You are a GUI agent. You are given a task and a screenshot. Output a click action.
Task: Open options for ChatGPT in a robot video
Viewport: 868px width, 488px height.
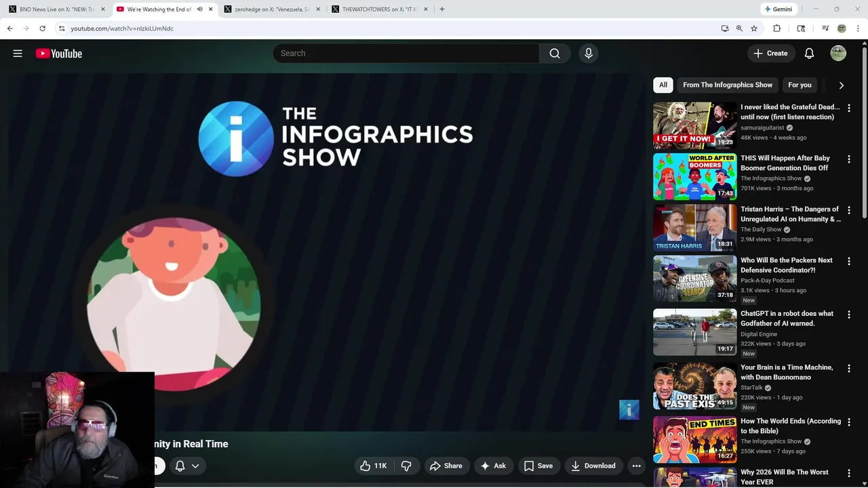tap(849, 314)
